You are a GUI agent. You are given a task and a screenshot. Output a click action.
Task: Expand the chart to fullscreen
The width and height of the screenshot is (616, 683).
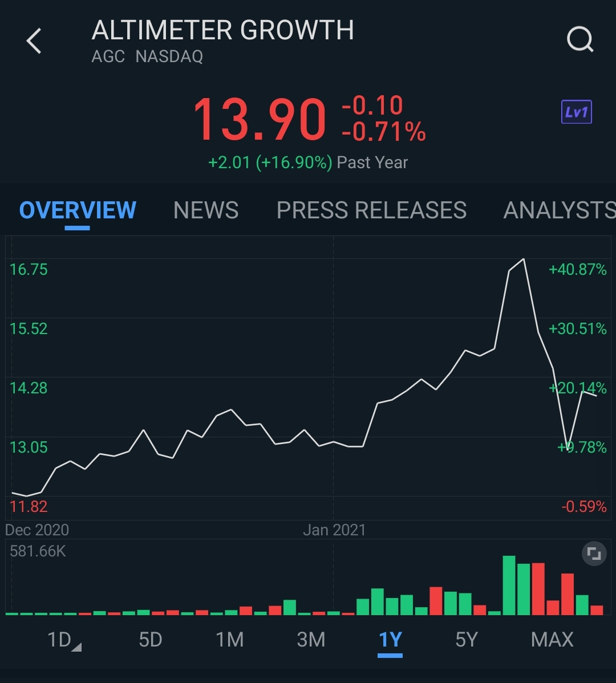[x=594, y=554]
